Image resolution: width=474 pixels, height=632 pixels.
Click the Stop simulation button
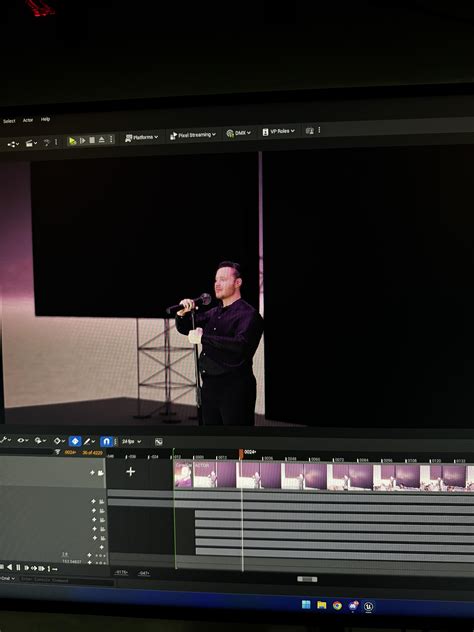tap(92, 140)
